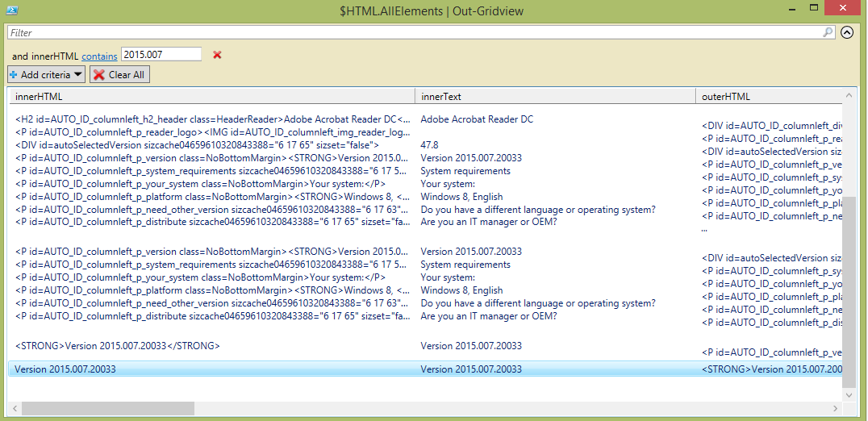Open the Add criteria dropdown

pyautogui.click(x=46, y=75)
